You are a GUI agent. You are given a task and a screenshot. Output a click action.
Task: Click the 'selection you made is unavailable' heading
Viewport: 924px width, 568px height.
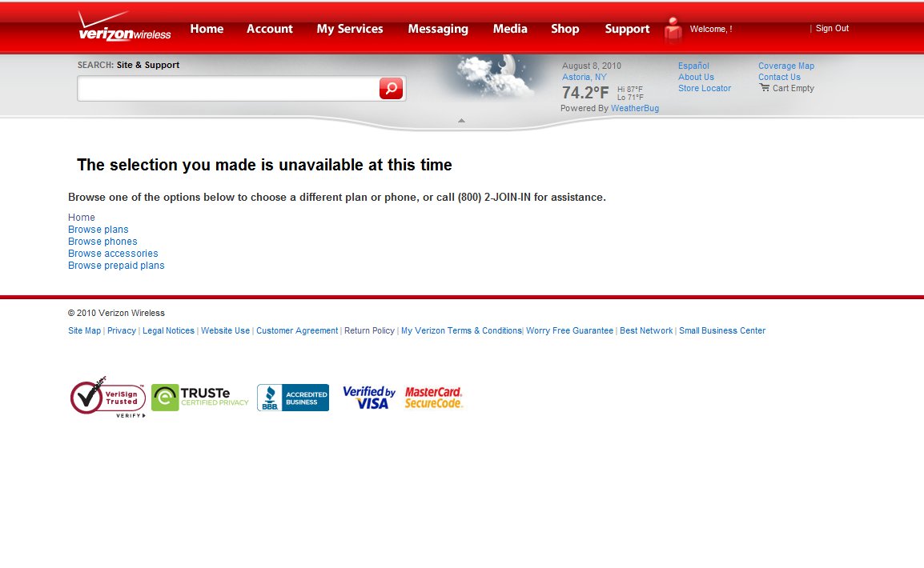264,165
